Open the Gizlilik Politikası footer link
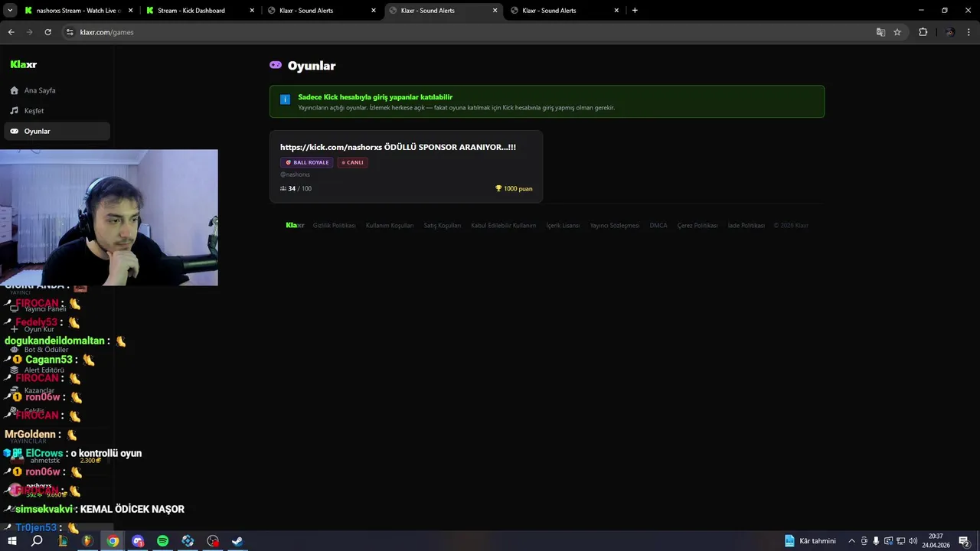Image resolution: width=980 pixels, height=551 pixels. [334, 226]
